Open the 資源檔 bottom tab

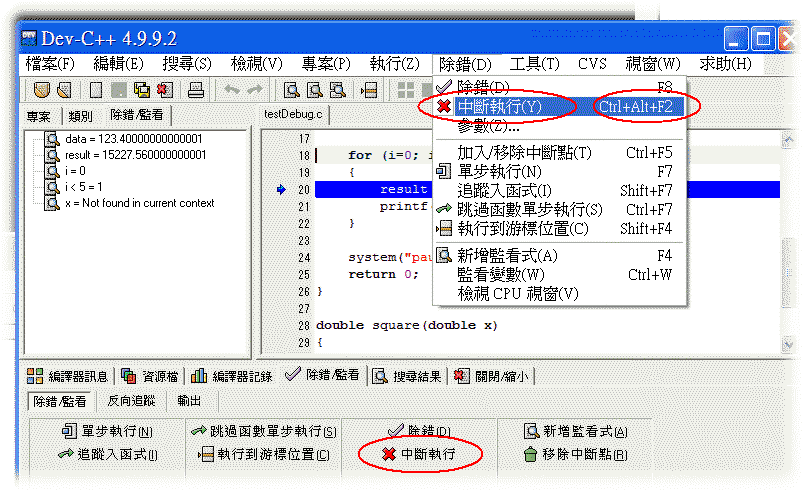coord(150,376)
